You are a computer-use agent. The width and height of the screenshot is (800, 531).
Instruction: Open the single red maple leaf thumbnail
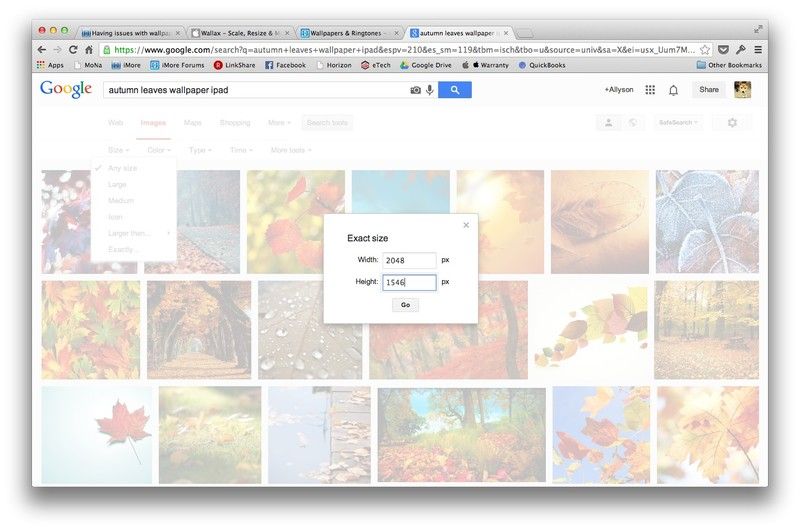pyautogui.click(x=97, y=435)
